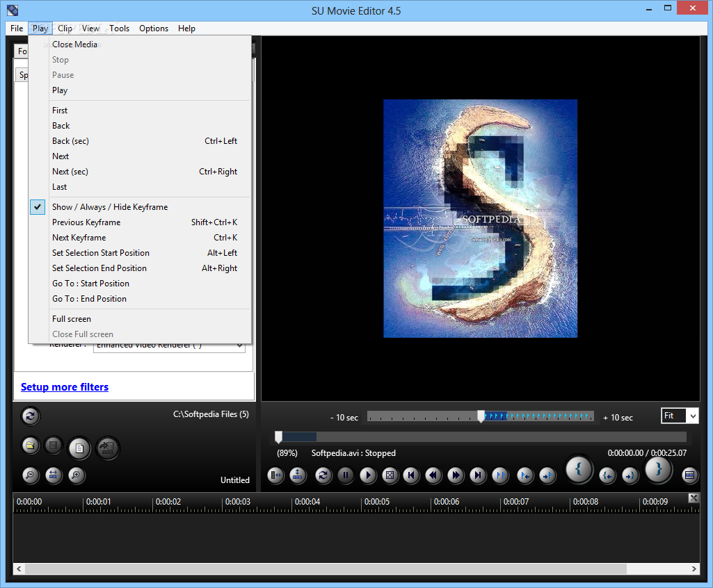Choose Previous Keyframe menu entry
Viewport: 713px width, 588px height.
click(140, 222)
